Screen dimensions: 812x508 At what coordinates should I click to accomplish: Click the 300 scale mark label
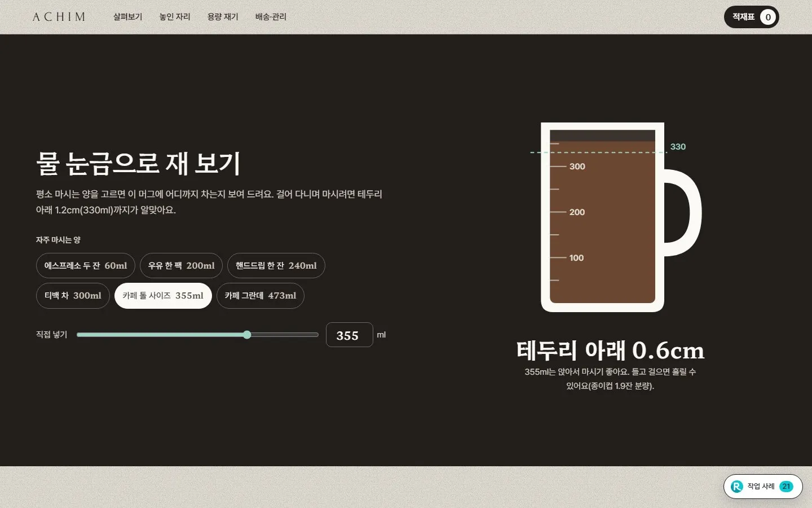[577, 167]
